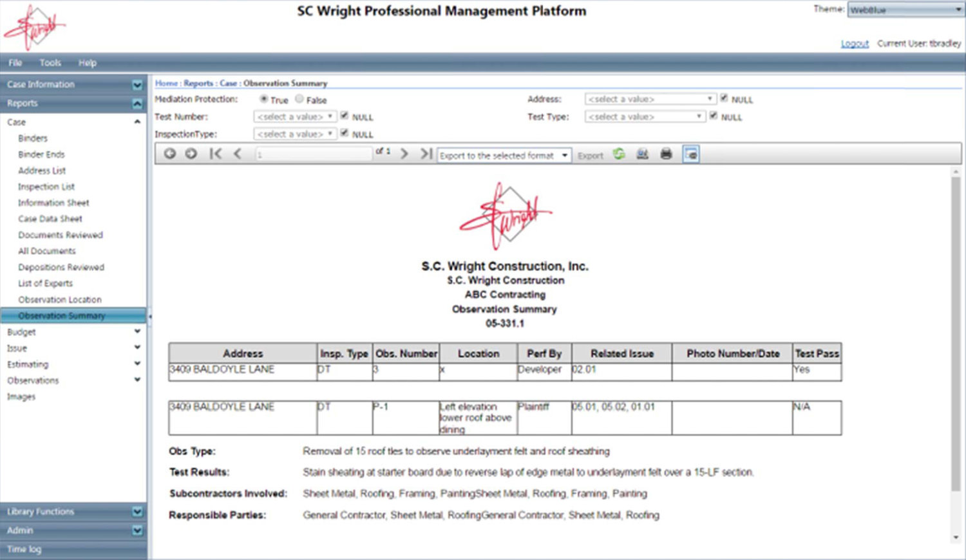Screen dimensions: 966x560
Task: Select Observation Summary in sidebar
Action: tap(73, 316)
